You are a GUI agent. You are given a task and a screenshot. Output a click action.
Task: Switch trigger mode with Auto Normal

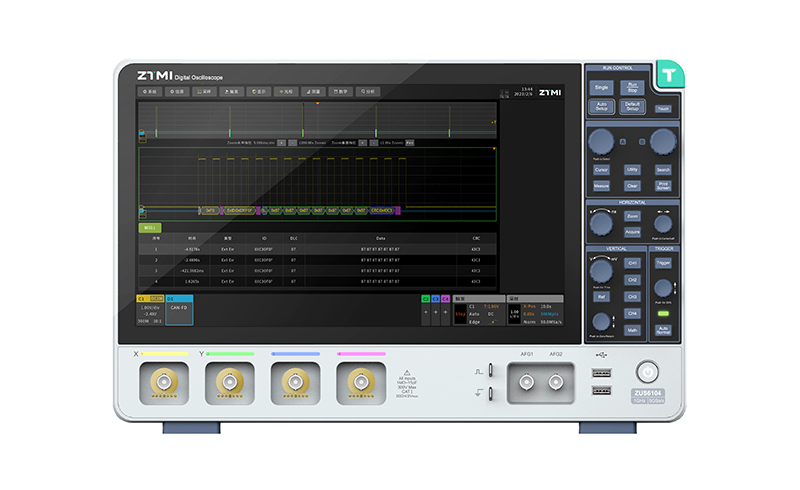click(663, 330)
